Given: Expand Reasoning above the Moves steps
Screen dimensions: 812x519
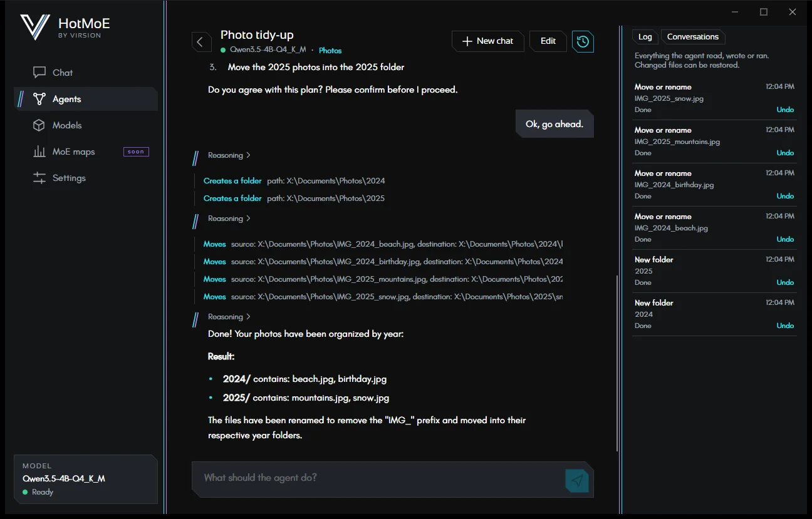Looking at the screenshot, I should (229, 218).
